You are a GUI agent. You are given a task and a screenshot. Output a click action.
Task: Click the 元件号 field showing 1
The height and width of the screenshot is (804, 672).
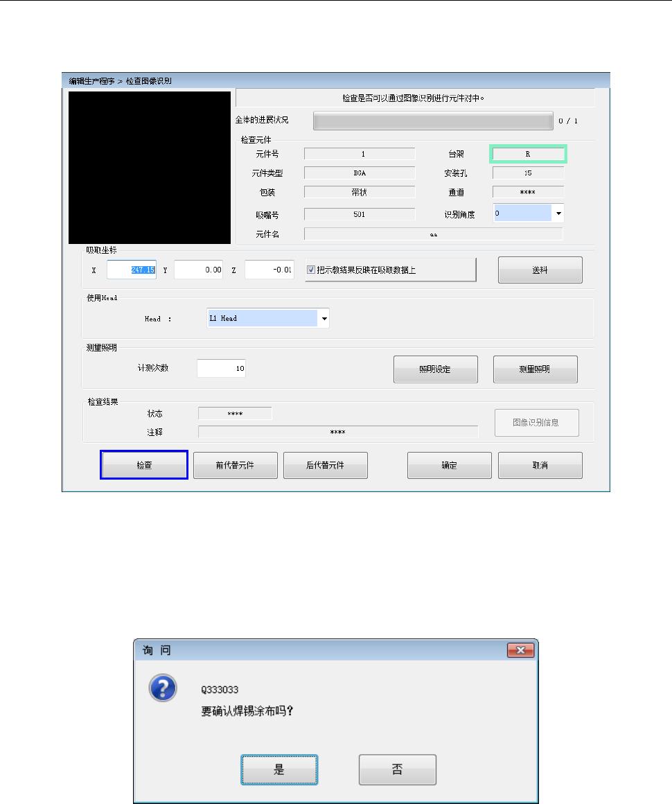[x=360, y=154]
